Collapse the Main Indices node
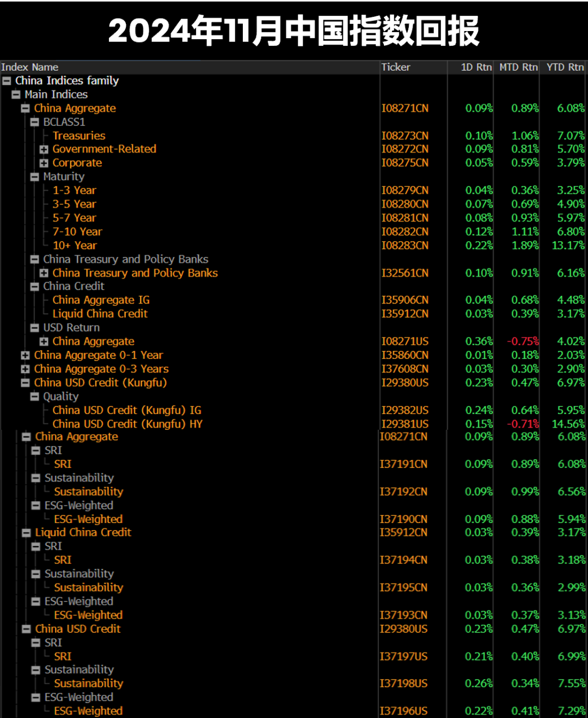This screenshot has width=588, height=718. coord(16,94)
